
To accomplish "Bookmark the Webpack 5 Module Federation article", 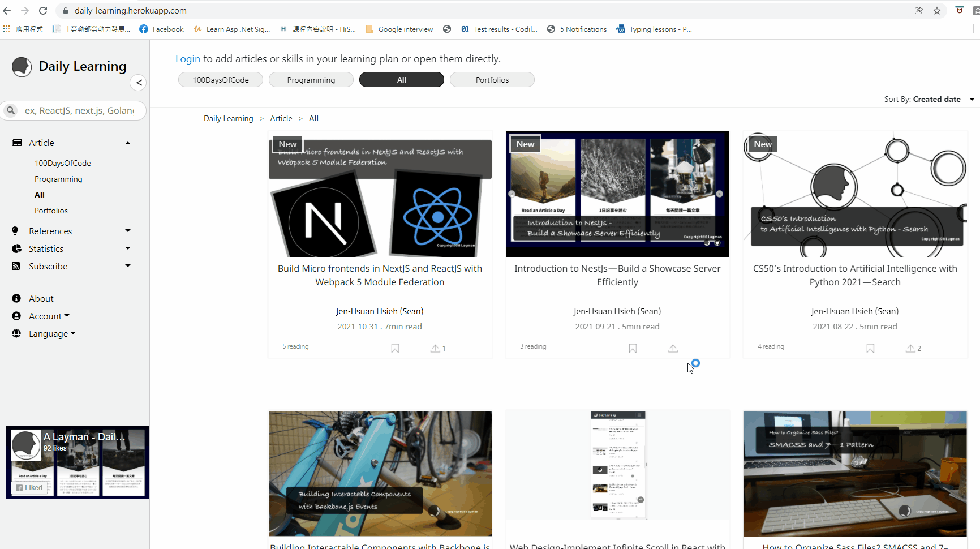I will point(395,349).
